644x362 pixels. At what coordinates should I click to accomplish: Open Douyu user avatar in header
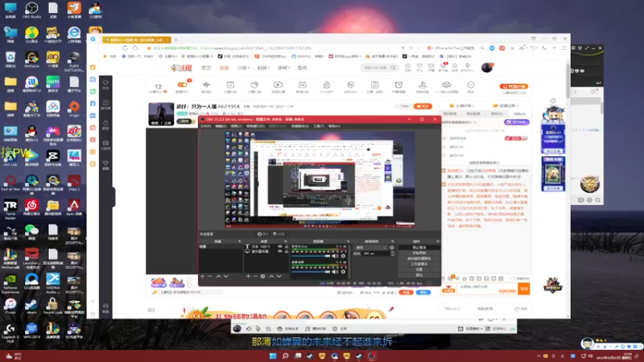[487, 68]
